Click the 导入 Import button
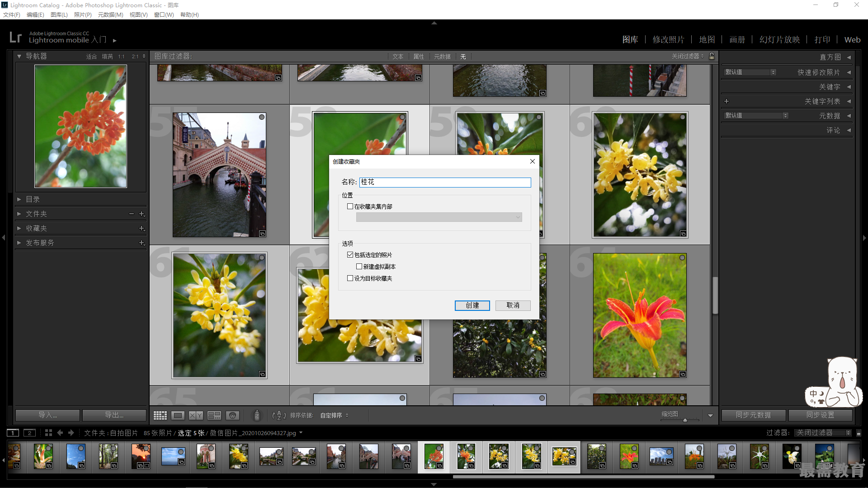This screenshot has width=868, height=488. (47, 415)
